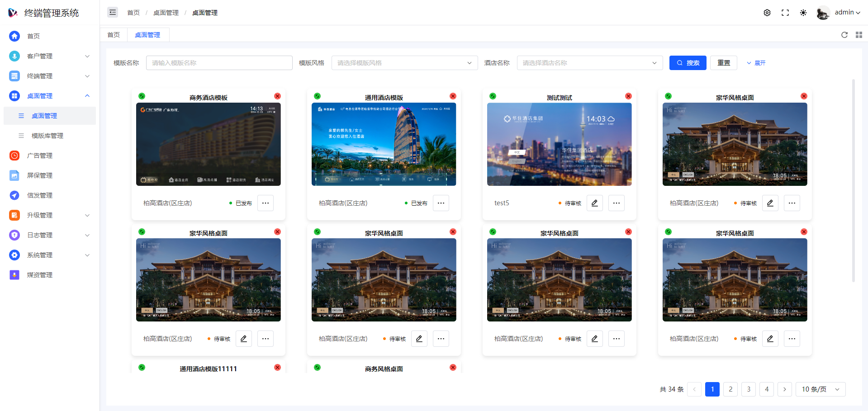Image resolution: width=868 pixels, height=411 pixels.
Task: Open more options on 通用酒店模版 card
Action: (x=441, y=203)
